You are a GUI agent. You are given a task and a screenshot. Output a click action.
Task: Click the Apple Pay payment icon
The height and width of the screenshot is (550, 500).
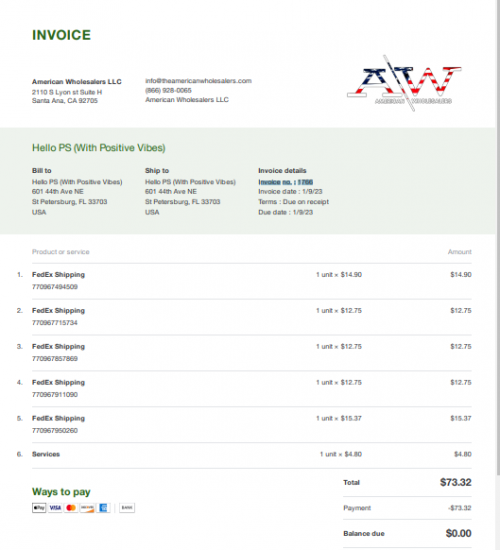39,508
